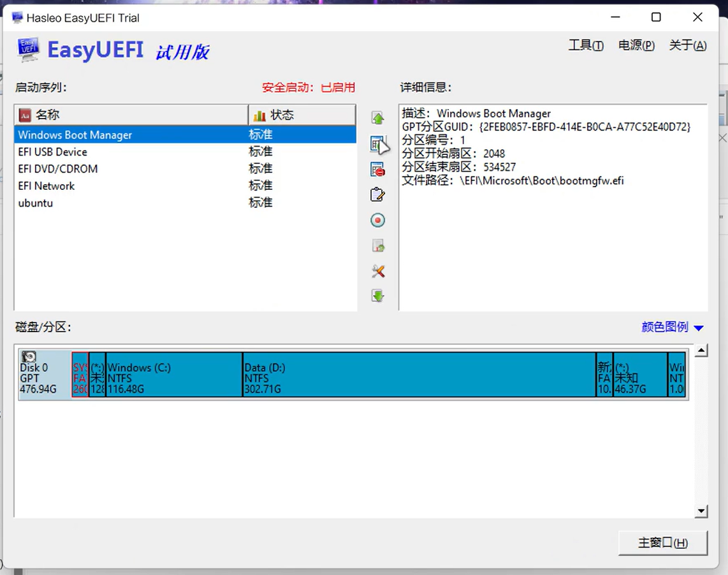Minimize the EasyUEFI window
Screen dimensions: 728x575
click(615, 17)
